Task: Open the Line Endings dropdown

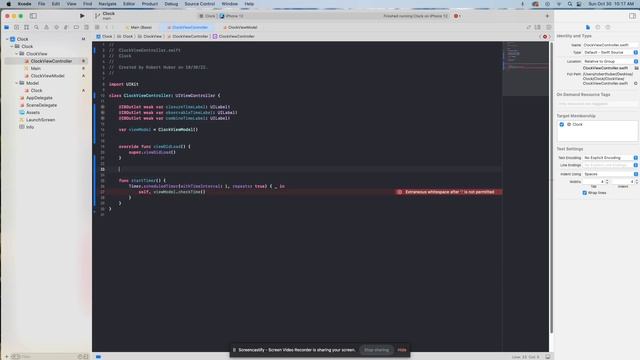Action: point(610,165)
